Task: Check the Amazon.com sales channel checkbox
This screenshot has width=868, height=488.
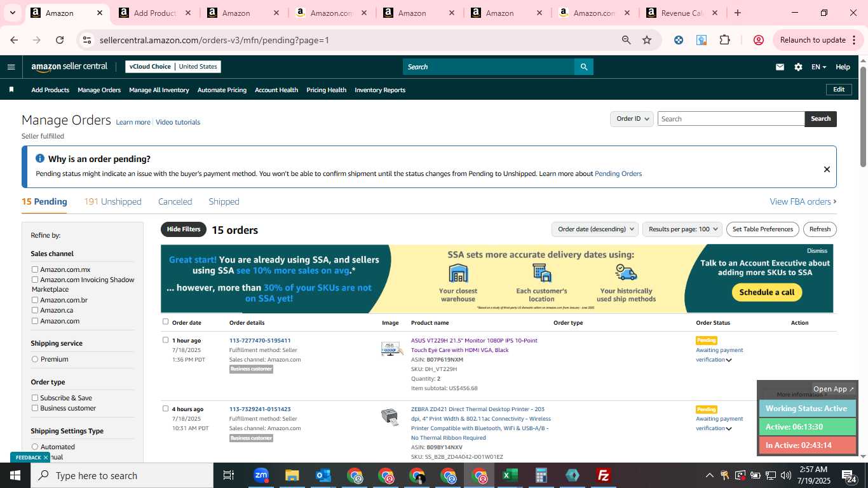Action: tap(35, 321)
